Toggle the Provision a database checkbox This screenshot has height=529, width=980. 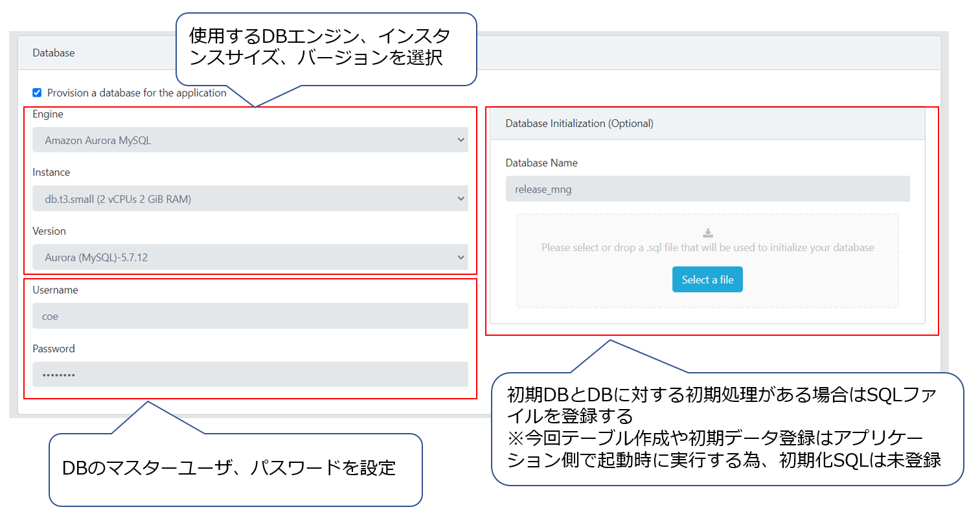tap(37, 93)
